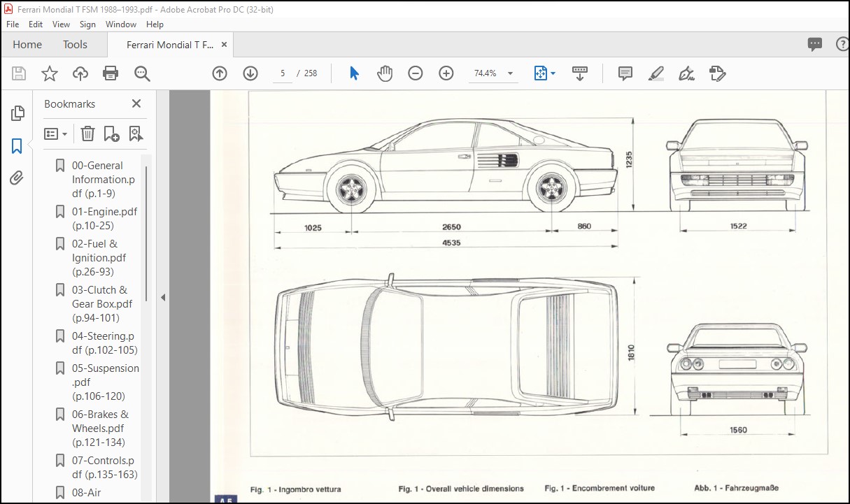Click the caption 'Fig. 1 - Encombrement voiture'
Screen dimensions: 850x504
coord(600,489)
